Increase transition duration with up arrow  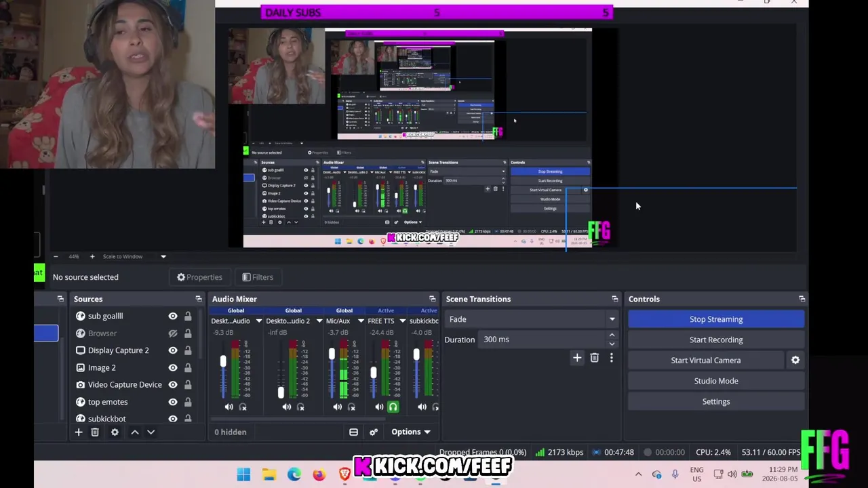coord(612,335)
